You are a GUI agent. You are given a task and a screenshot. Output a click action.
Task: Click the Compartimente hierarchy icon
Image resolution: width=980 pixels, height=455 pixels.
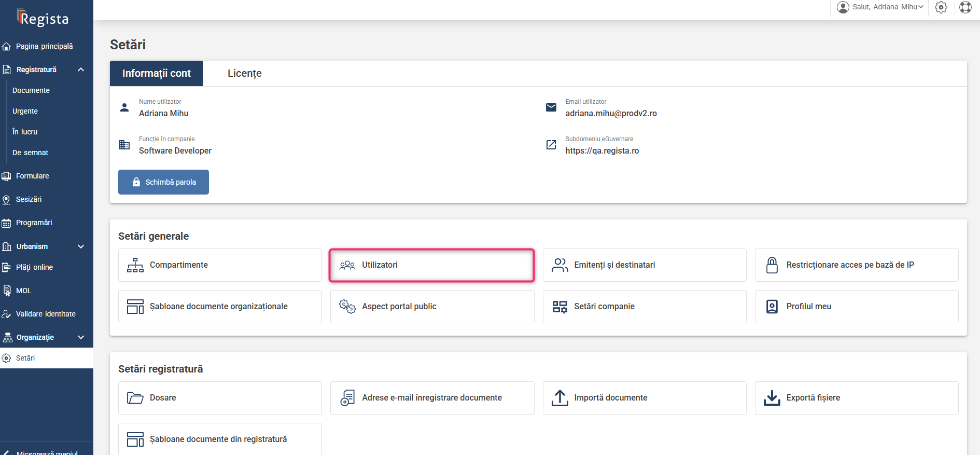pyautogui.click(x=135, y=265)
